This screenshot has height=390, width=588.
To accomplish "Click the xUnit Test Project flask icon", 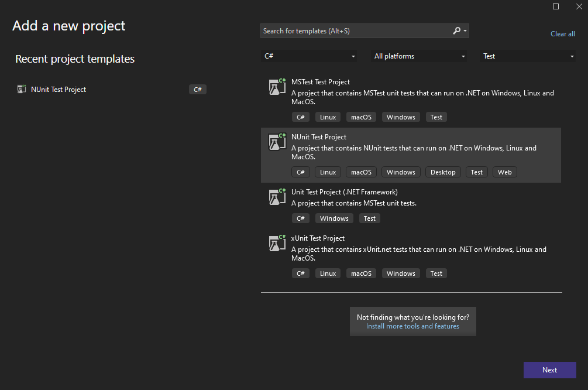I will [277, 243].
